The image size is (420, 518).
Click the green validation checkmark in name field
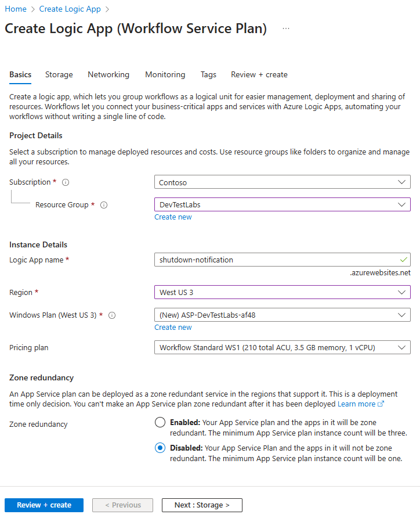(x=404, y=260)
